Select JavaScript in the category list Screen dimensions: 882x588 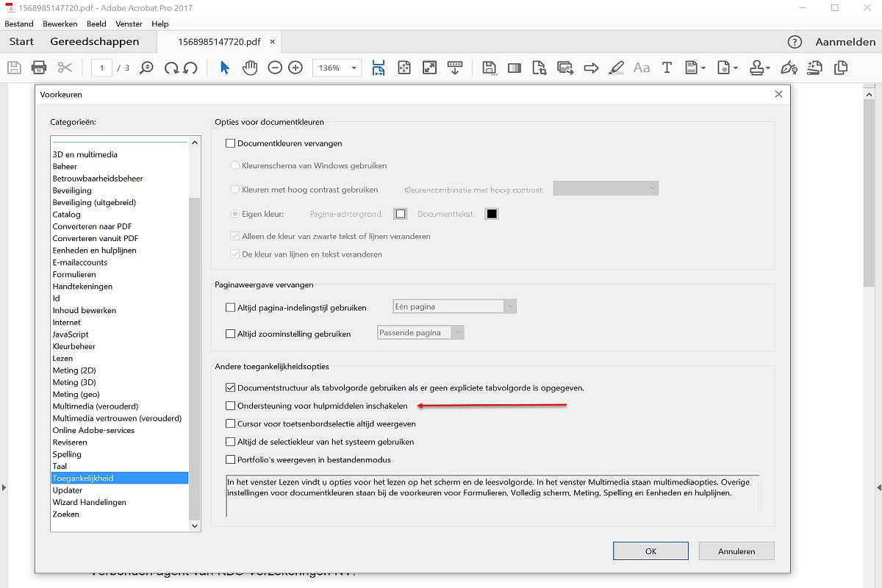(x=71, y=334)
